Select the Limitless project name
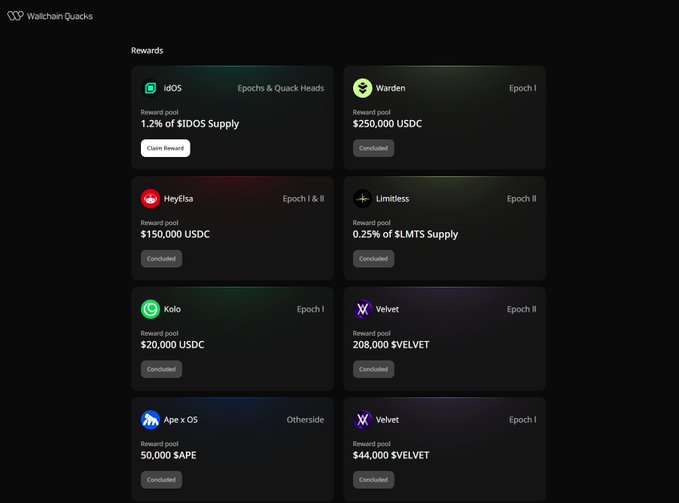The width and height of the screenshot is (679, 503). pos(392,199)
